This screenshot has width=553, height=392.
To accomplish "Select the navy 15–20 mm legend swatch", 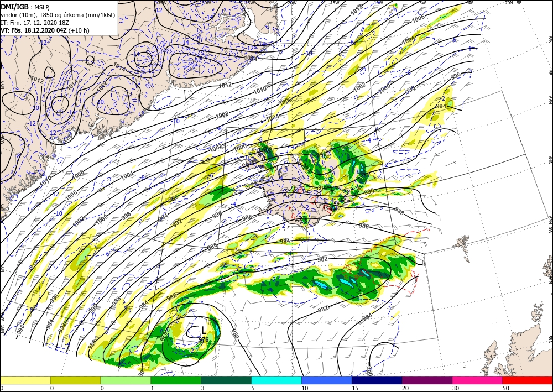I will 377,380.
